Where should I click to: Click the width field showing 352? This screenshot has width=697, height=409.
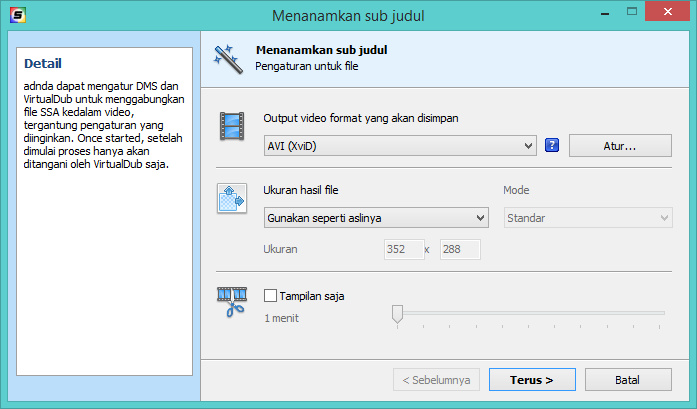pos(402,249)
